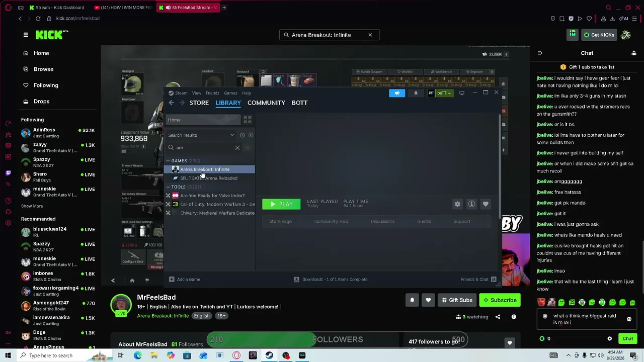644x362 pixels.
Task: Click Steam Home button in library sidebar
Action: [203, 120]
